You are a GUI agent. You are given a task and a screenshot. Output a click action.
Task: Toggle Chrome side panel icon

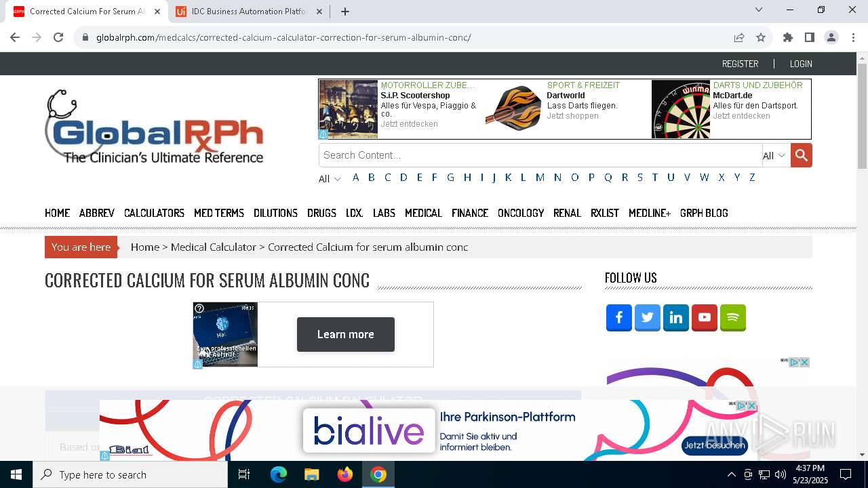pos(810,37)
